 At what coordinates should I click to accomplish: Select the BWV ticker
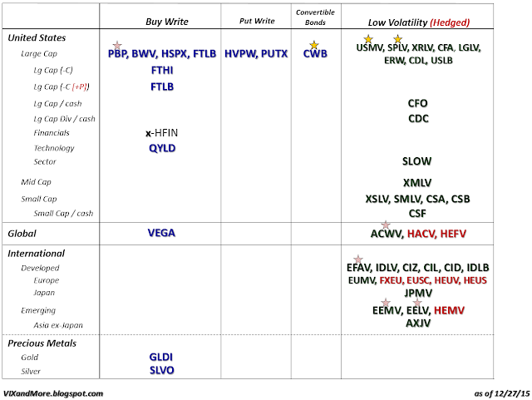point(144,54)
